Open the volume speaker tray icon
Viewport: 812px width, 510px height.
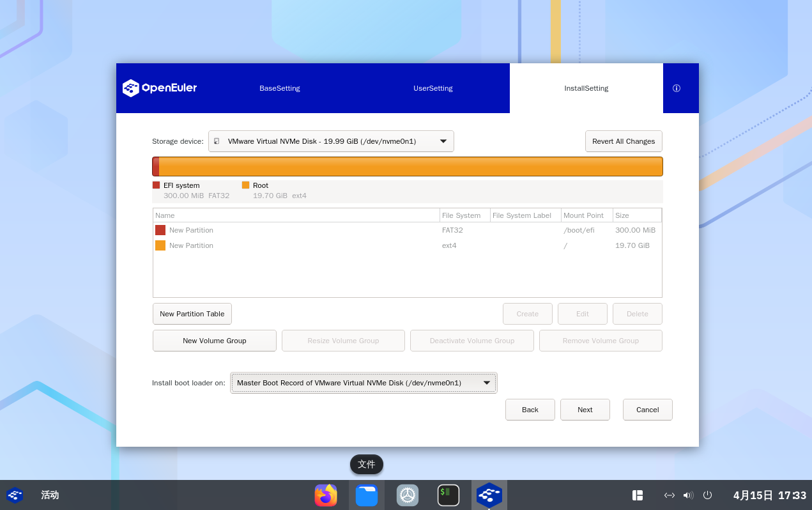tap(688, 495)
